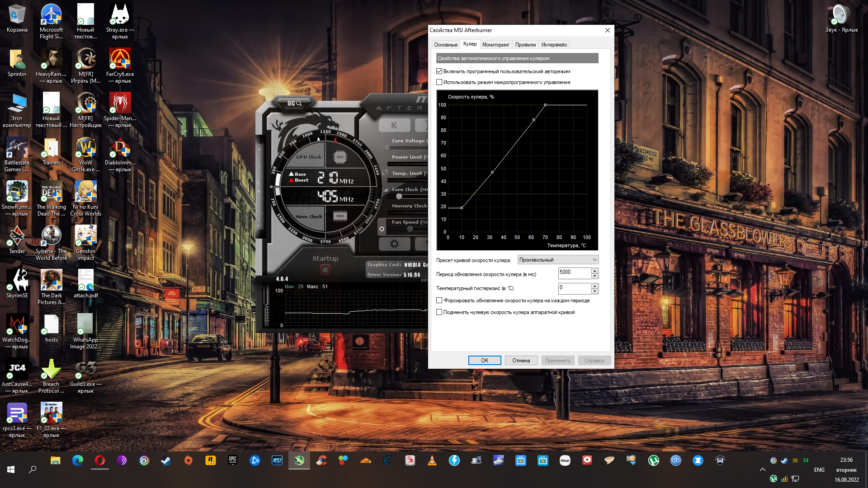
Task: Click the MEM chip icon
Action: tap(340, 216)
